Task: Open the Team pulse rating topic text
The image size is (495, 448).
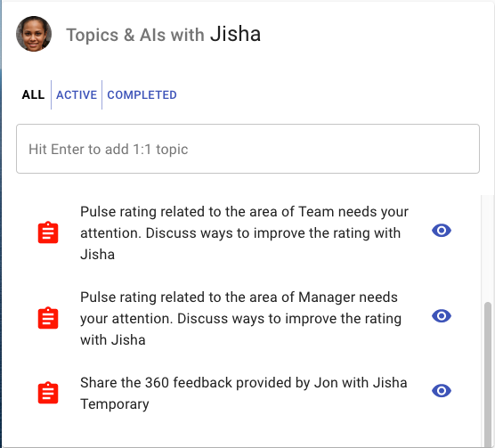Action: [x=244, y=233]
